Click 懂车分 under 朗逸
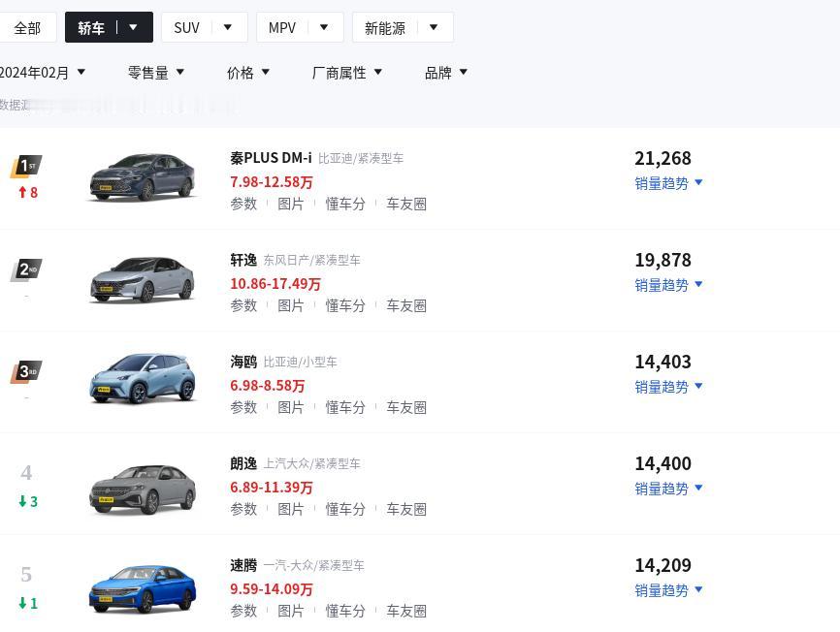The height and width of the screenshot is (632, 840). click(345, 509)
